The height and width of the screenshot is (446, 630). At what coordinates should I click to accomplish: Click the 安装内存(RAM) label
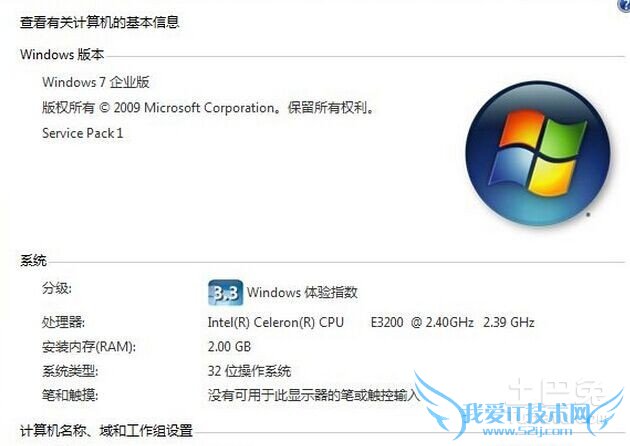pos(89,346)
